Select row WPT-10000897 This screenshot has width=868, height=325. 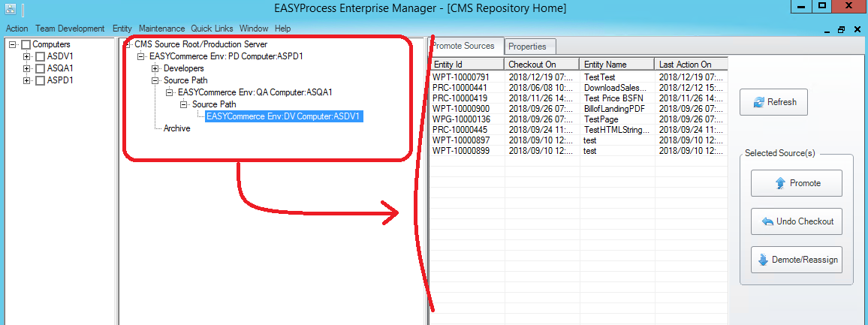coord(578,140)
